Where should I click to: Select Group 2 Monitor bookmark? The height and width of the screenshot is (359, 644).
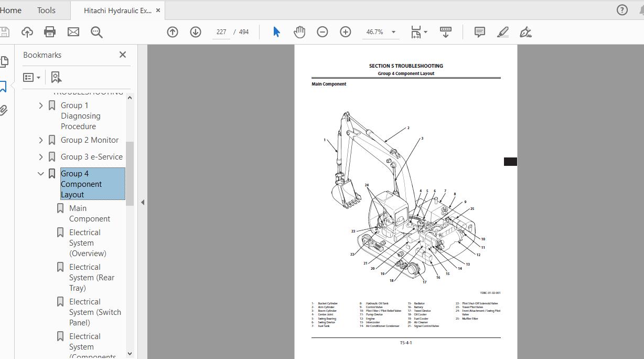90,140
